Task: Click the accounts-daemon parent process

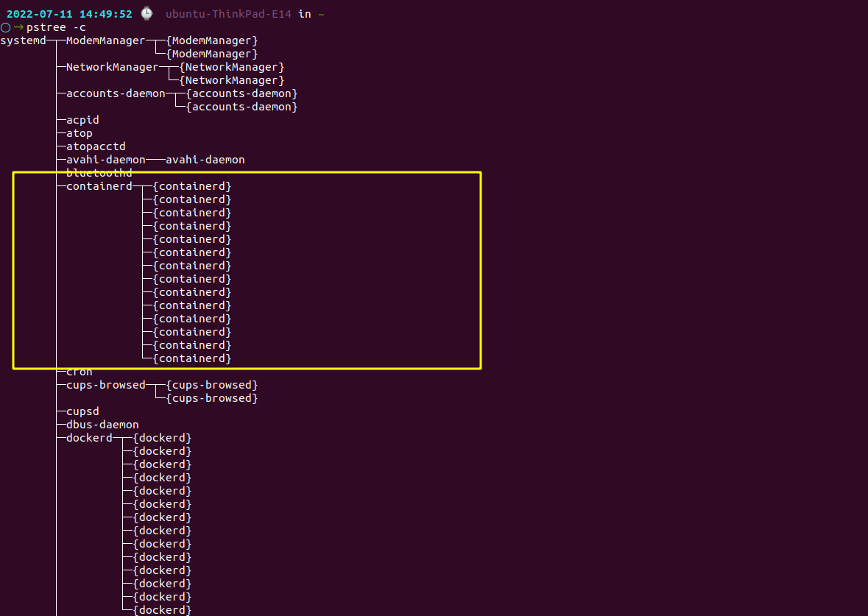Action: point(116,93)
